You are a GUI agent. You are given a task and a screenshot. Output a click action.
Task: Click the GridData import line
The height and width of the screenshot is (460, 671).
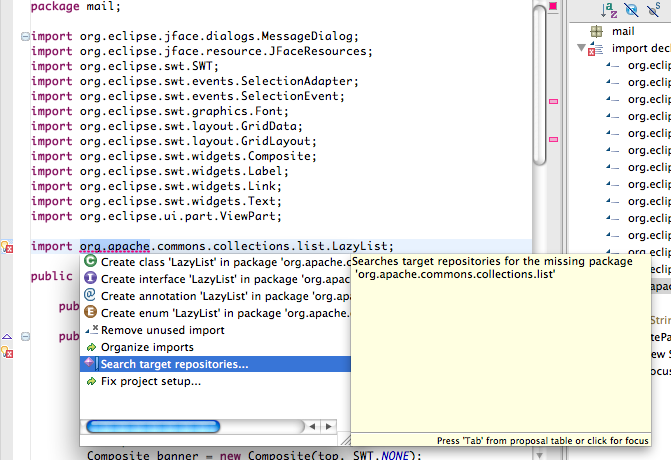point(167,126)
